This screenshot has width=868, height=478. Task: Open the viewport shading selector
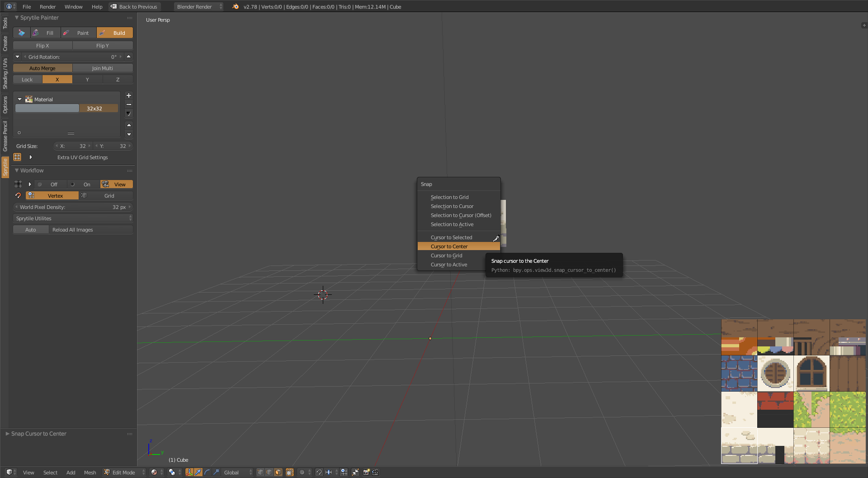(157, 472)
